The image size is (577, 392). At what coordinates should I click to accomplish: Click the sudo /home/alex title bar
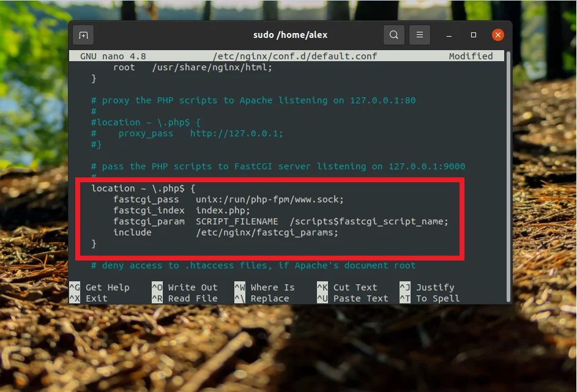click(x=290, y=35)
